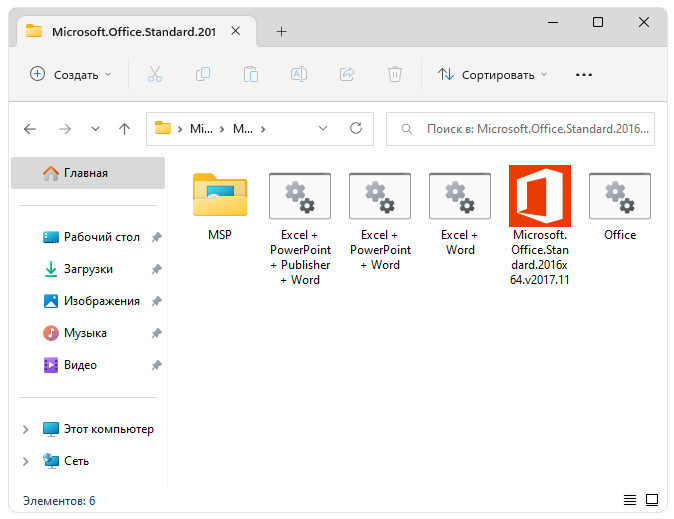The height and width of the screenshot is (519, 674).
Task: Go to Загрузки in sidebar
Action: click(x=88, y=269)
